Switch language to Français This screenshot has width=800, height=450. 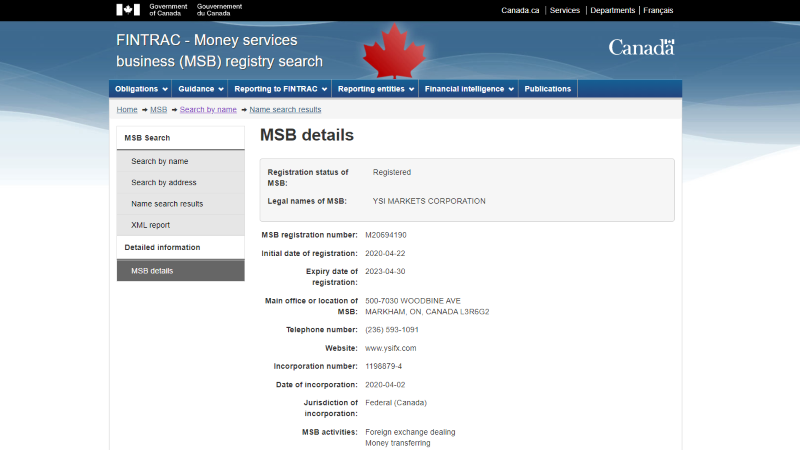tap(658, 10)
